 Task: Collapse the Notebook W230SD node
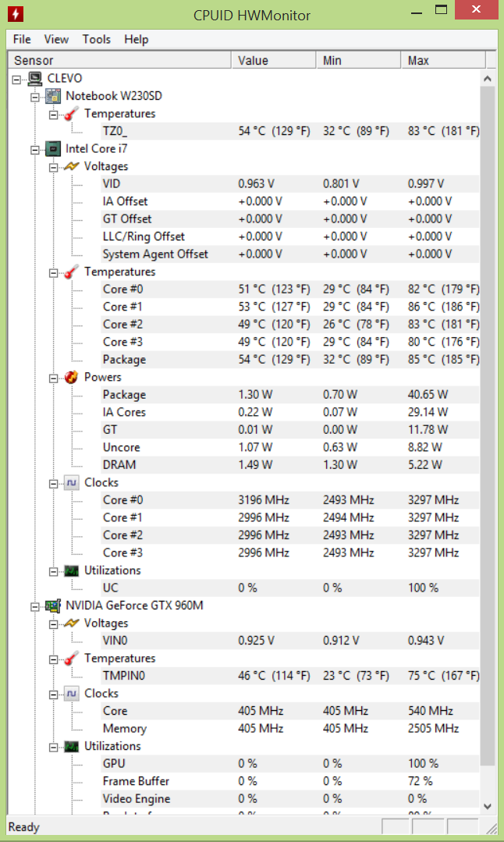pos(35,98)
